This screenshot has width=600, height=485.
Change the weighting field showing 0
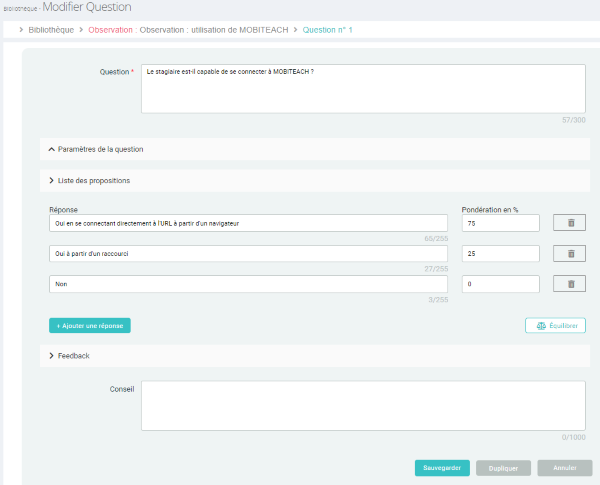[x=501, y=284]
